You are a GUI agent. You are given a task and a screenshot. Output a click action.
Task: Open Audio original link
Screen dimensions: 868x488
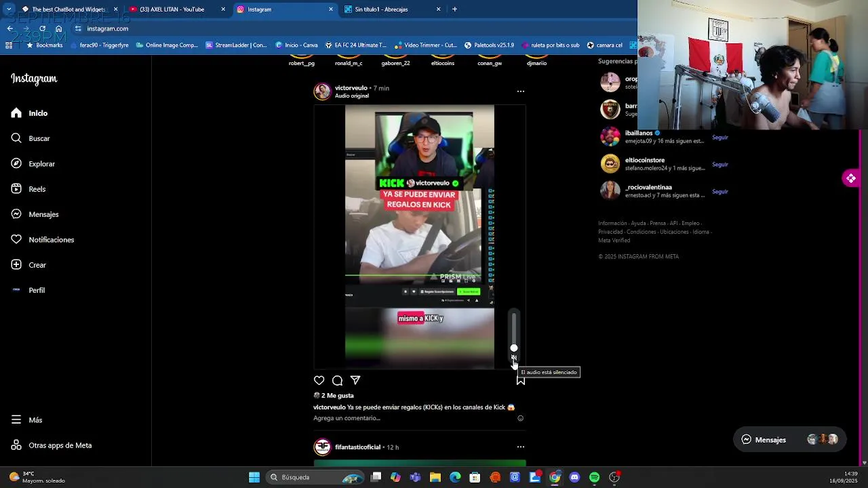tap(352, 96)
